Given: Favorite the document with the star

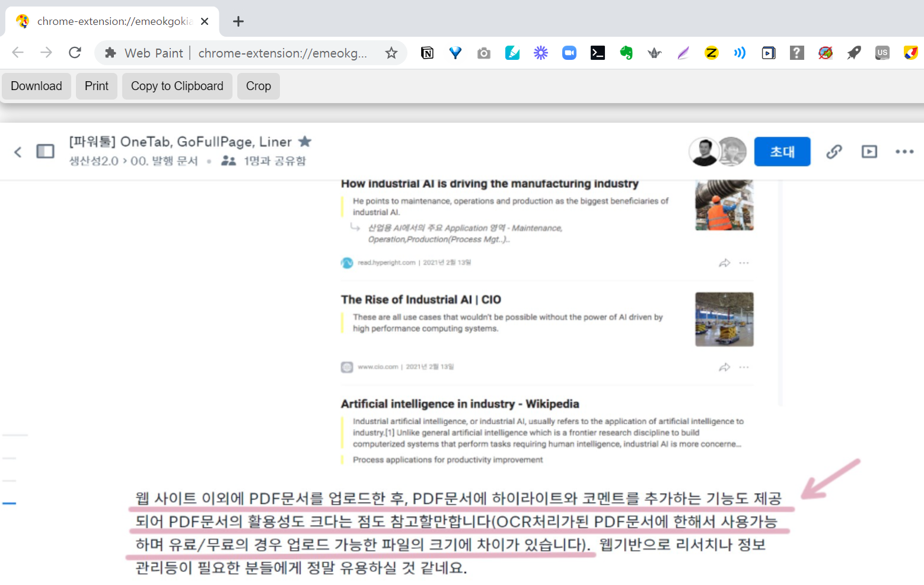Looking at the screenshot, I should [x=305, y=142].
